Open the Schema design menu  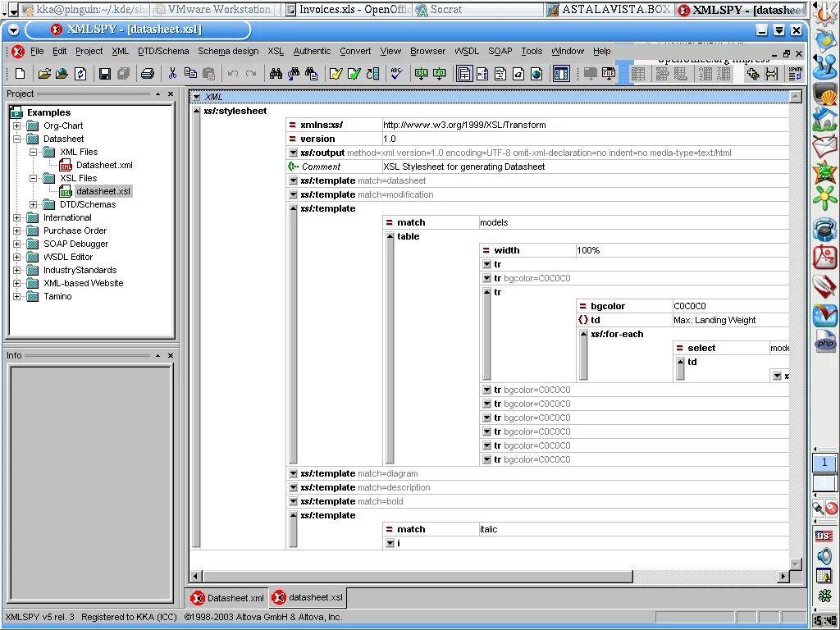click(x=228, y=51)
